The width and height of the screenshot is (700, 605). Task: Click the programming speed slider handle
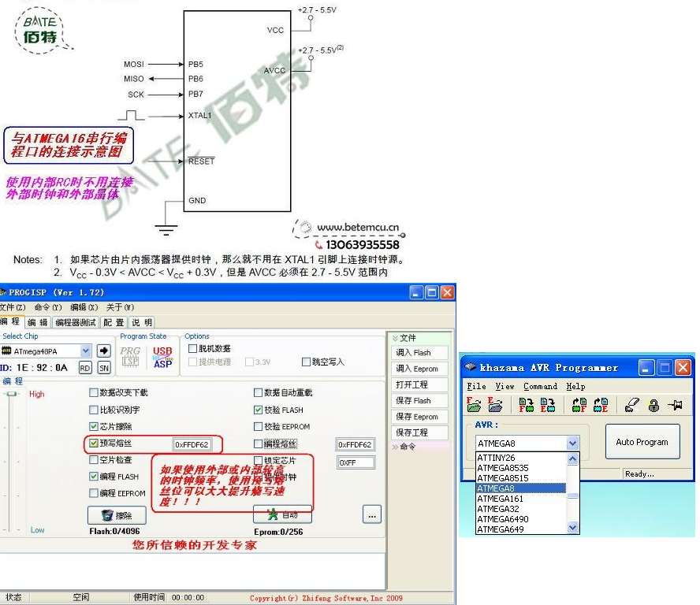coord(12,394)
